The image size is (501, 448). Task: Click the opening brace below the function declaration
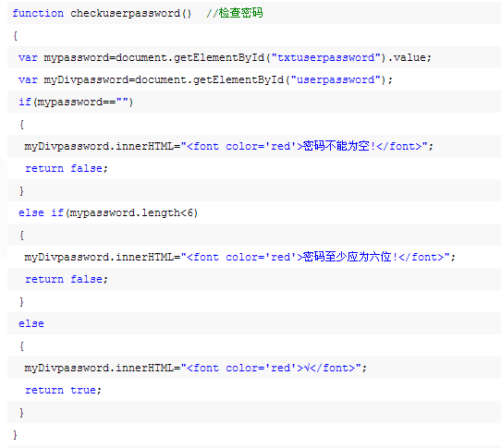[x=15, y=35]
